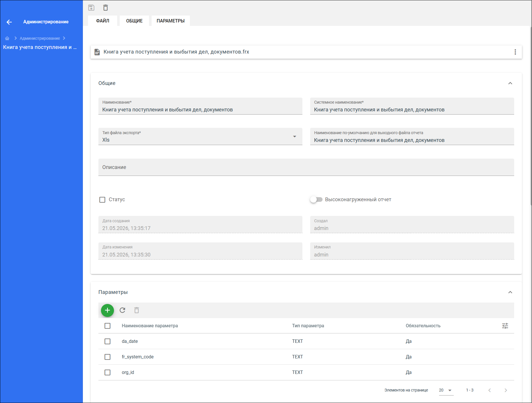
Task: Collapse the Общие section
Action: [510, 83]
